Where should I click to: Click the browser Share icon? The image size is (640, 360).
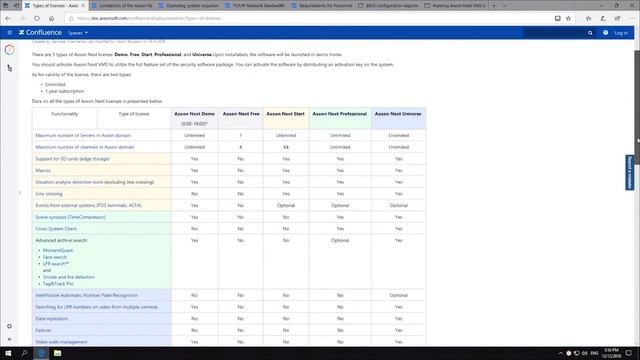tap(617, 18)
